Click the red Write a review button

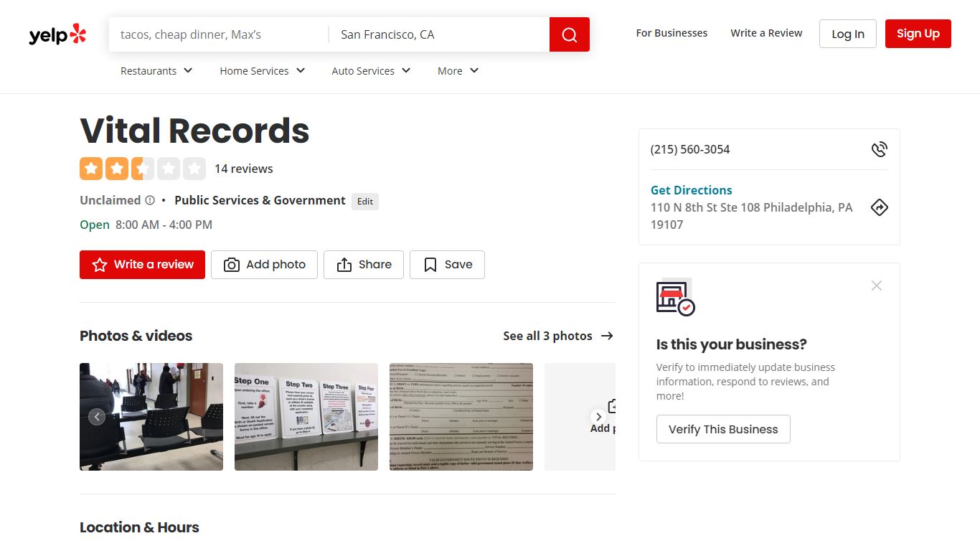tap(142, 265)
